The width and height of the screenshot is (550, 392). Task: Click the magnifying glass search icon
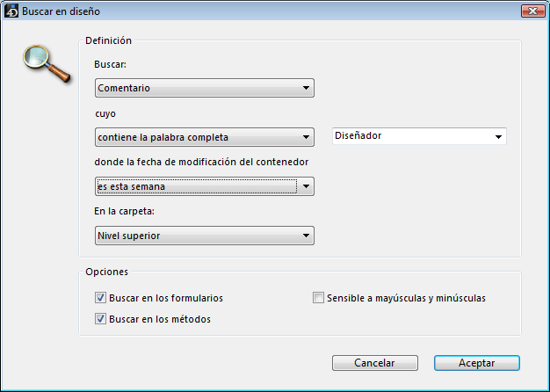coord(45,62)
